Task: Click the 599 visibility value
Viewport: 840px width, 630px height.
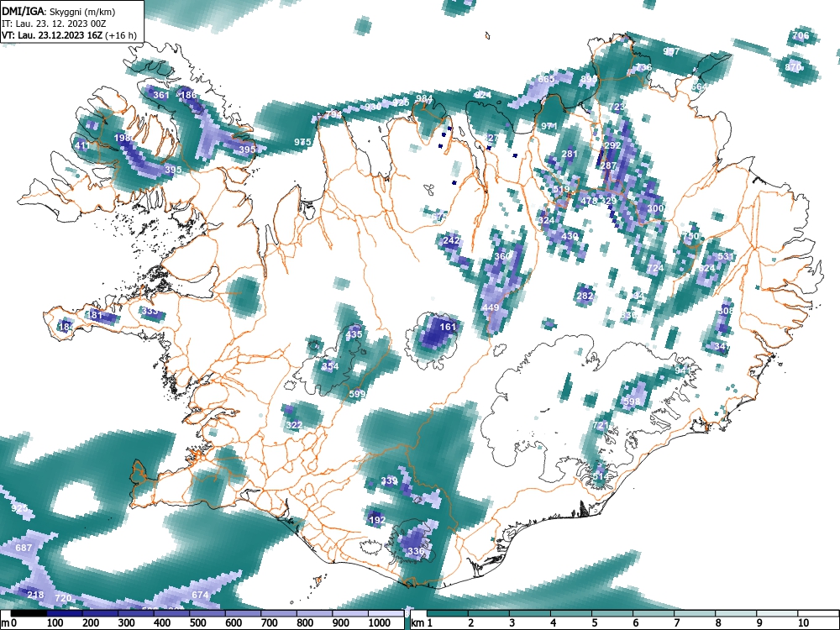Action: coord(357,394)
